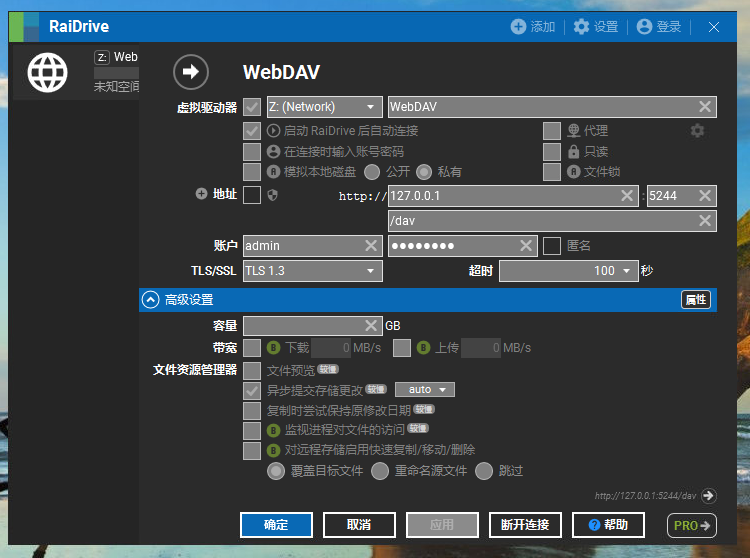Enable fast copy/move/delete on remote storage

click(x=252, y=450)
